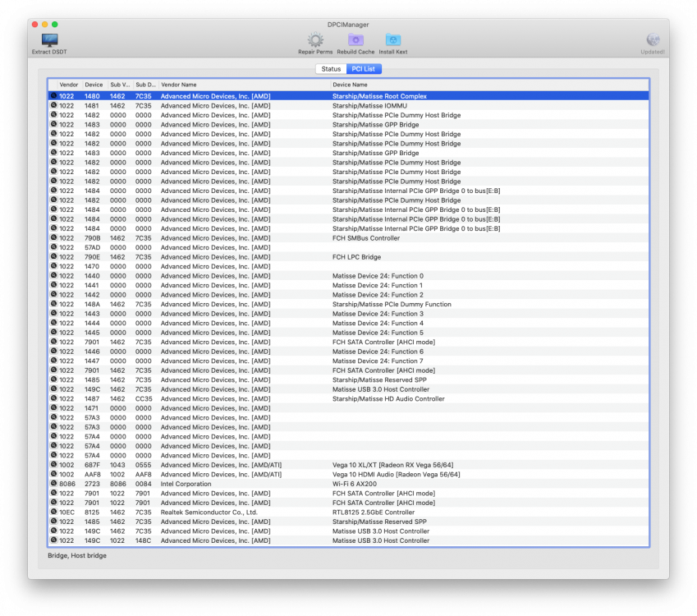Select Matisse Device 24: Function 2
697x616 pixels.
tap(378, 295)
